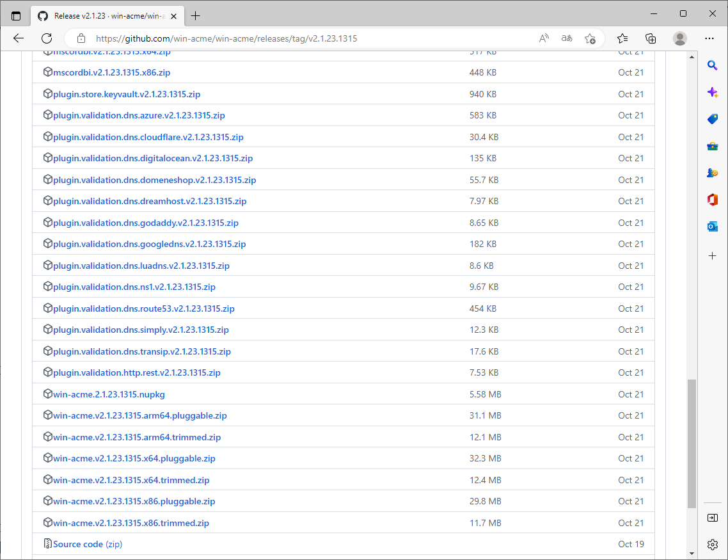Add a site to sidebar

(x=713, y=256)
